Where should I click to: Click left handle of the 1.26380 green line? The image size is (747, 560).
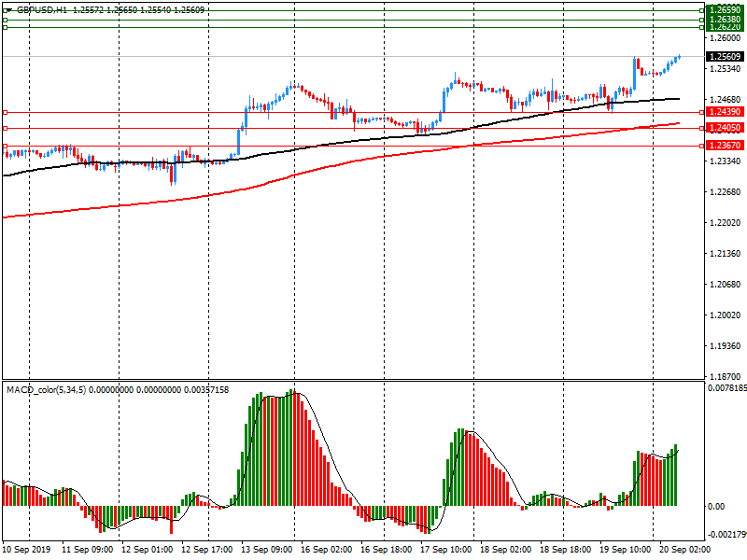point(6,20)
